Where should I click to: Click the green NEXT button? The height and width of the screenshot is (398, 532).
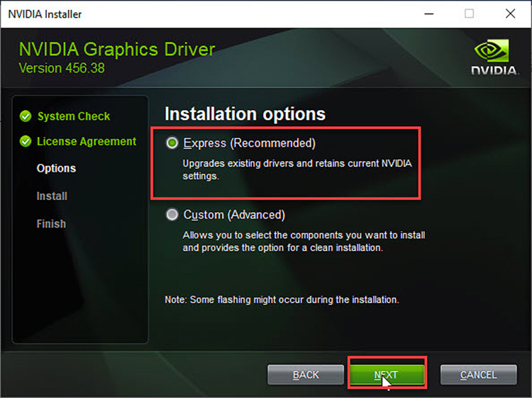click(x=387, y=375)
